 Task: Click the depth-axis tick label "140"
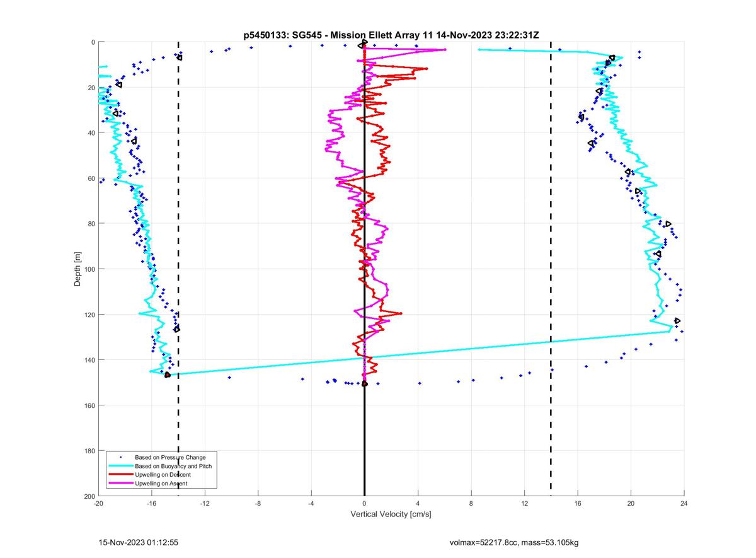tap(89, 360)
